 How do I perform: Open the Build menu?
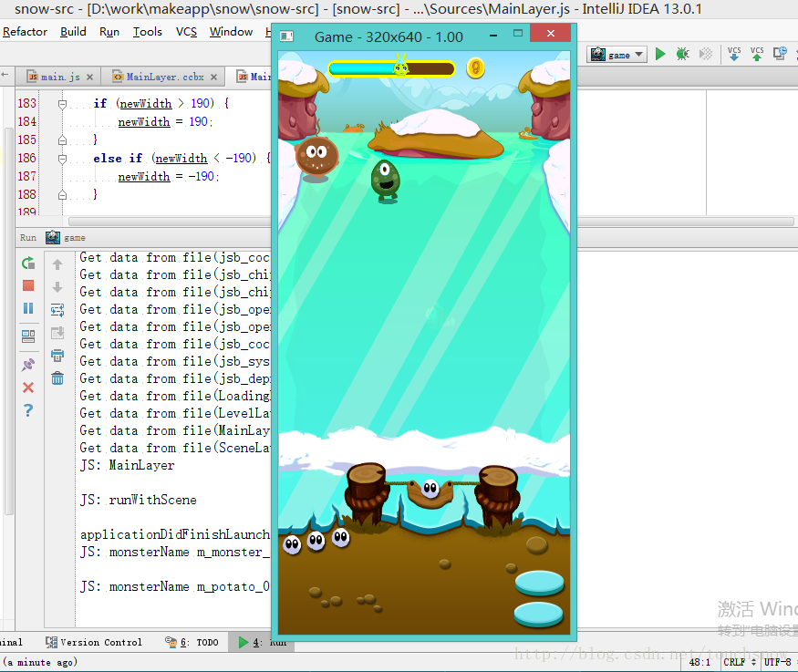[x=73, y=32]
